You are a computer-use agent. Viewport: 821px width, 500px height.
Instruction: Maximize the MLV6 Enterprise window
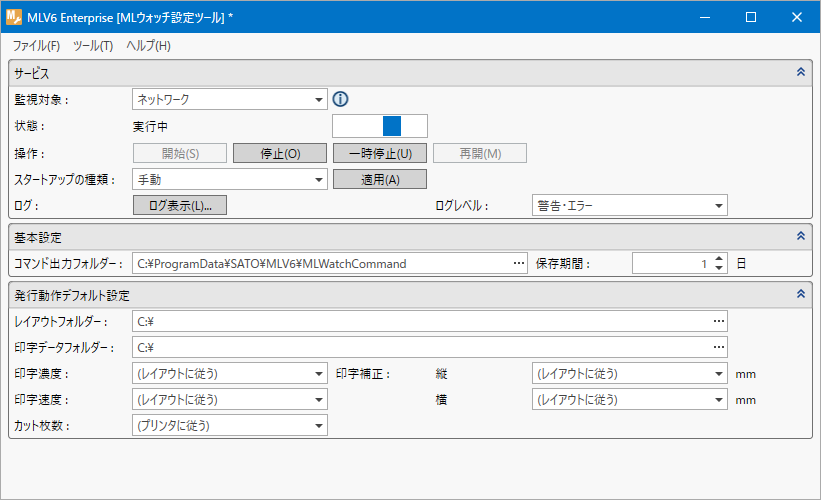(x=751, y=17)
